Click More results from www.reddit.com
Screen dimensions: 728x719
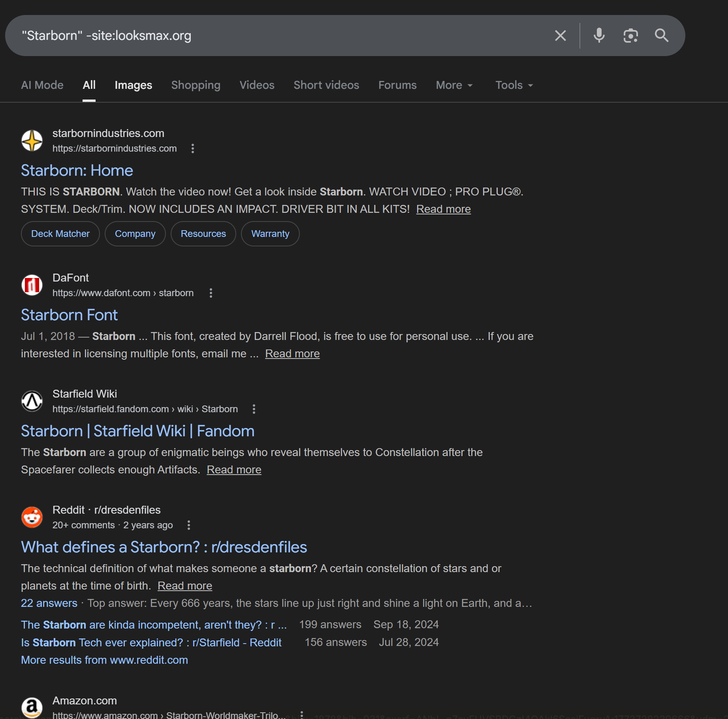pos(104,660)
